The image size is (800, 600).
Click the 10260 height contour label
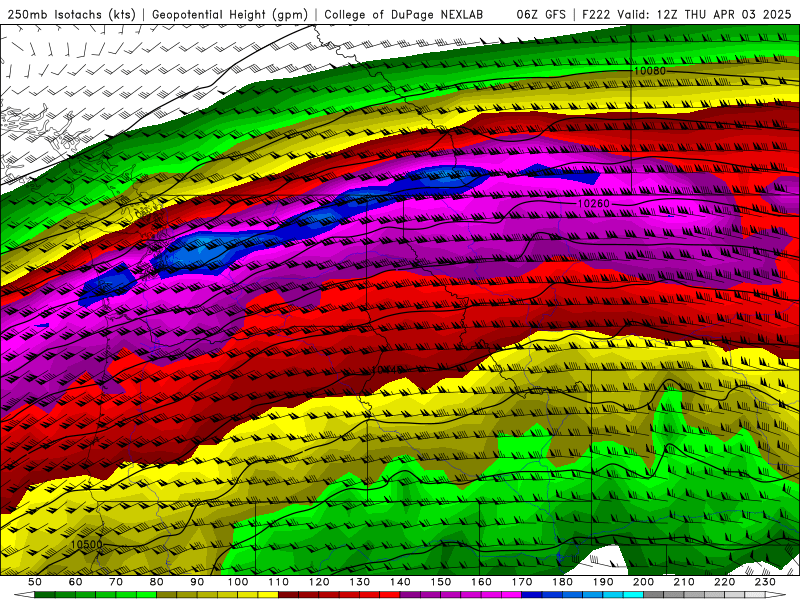point(593,204)
